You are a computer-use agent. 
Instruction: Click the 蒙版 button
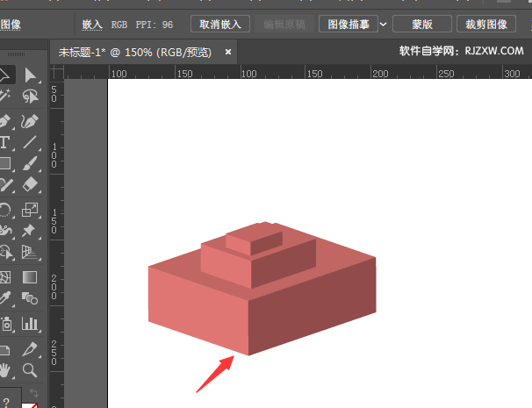pos(422,25)
